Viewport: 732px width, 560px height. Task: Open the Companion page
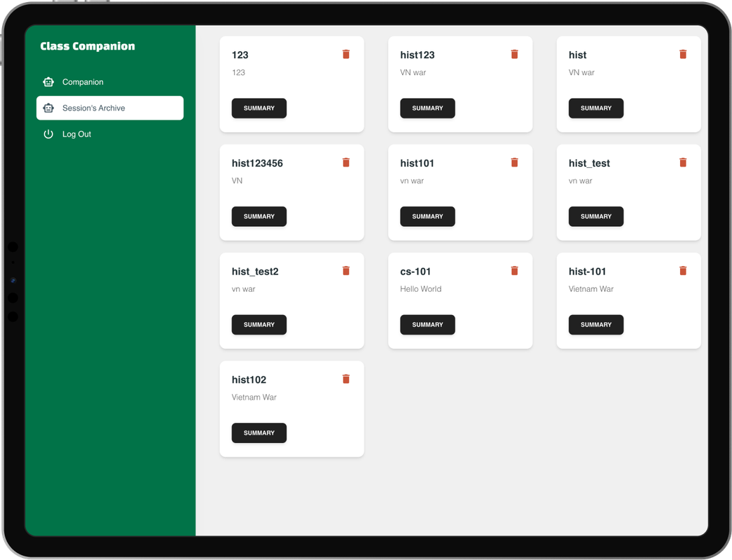[110, 82]
